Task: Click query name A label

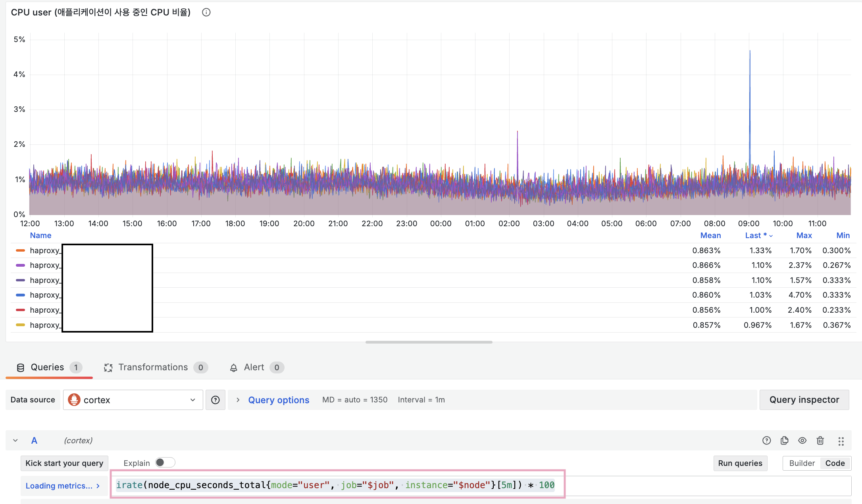Action: click(34, 441)
